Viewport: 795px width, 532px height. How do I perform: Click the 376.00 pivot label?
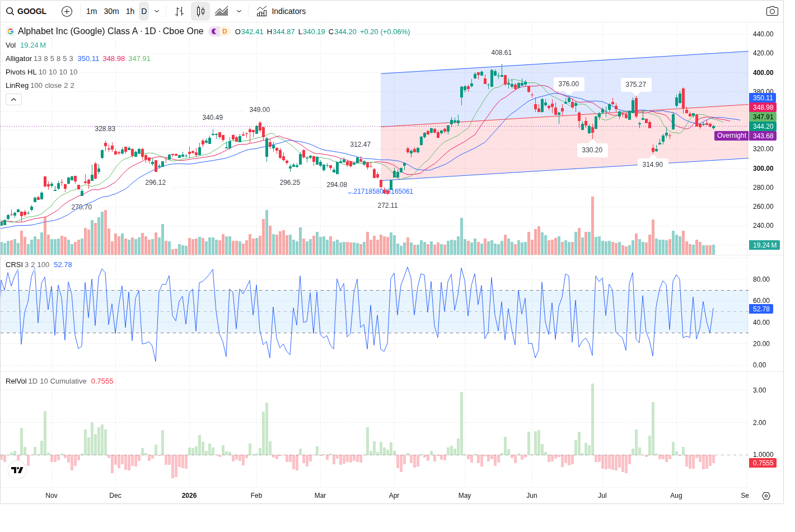(569, 84)
